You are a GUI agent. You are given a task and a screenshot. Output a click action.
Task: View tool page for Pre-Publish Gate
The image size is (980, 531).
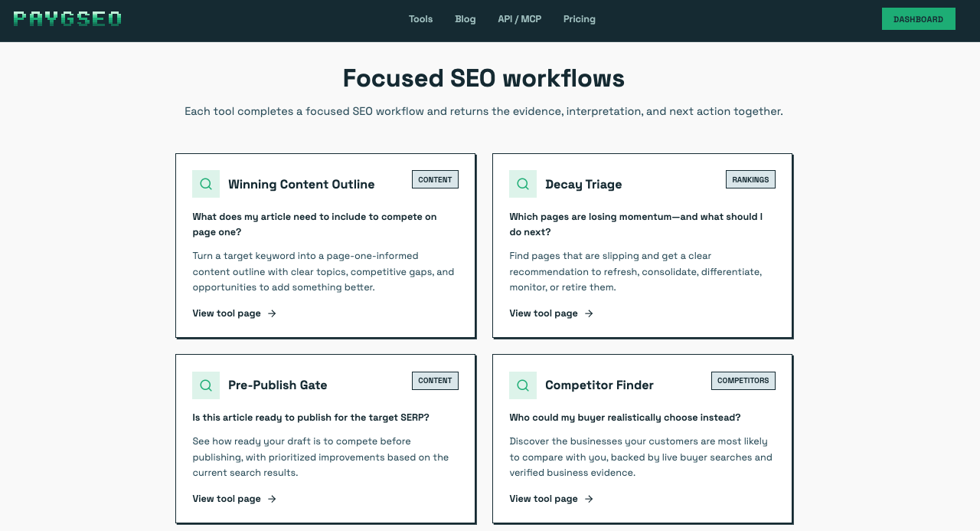click(x=234, y=499)
